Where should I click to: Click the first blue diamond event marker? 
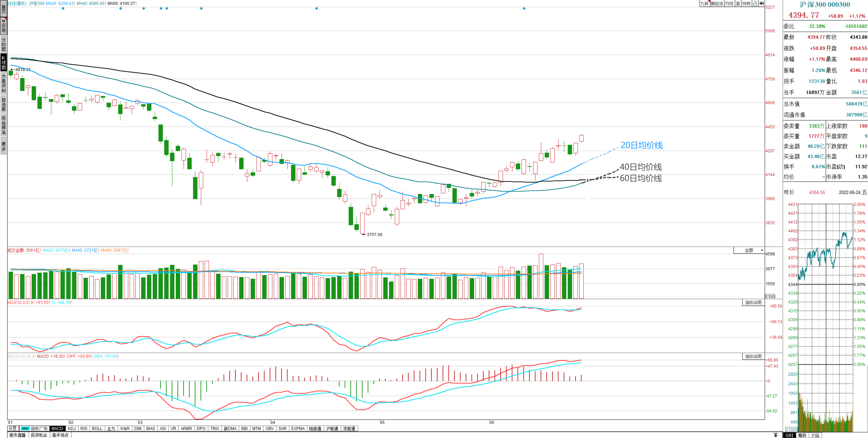(63, 8)
